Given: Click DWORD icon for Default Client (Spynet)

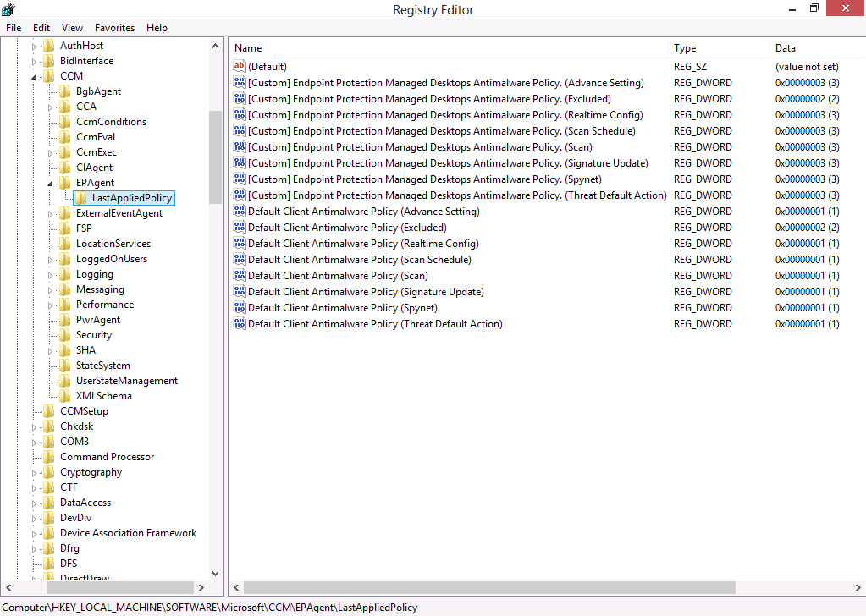Looking at the screenshot, I should point(239,307).
